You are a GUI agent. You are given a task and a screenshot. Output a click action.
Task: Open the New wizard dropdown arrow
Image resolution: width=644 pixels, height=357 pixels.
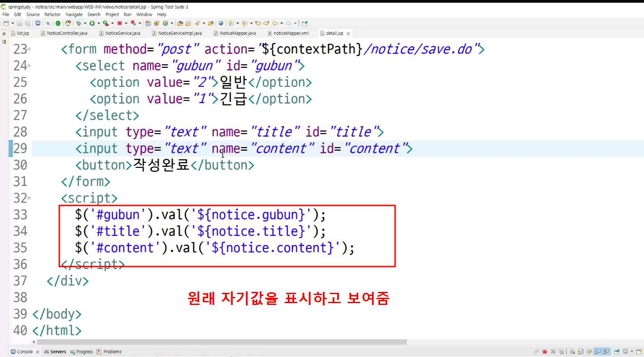pyautogui.click(x=12, y=23)
